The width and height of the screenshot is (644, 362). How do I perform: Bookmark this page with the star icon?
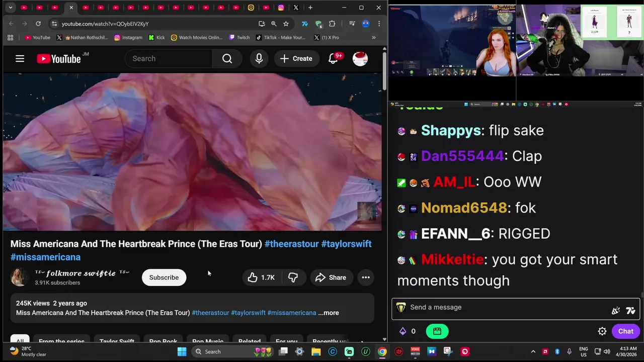pyautogui.click(x=286, y=24)
